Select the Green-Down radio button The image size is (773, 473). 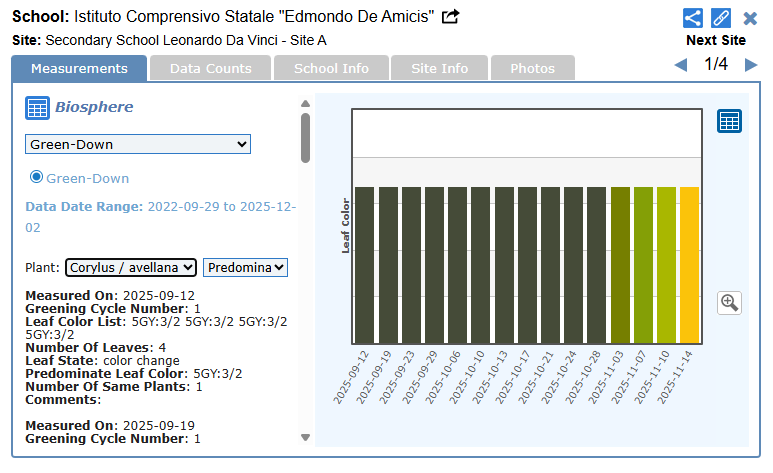click(37, 177)
